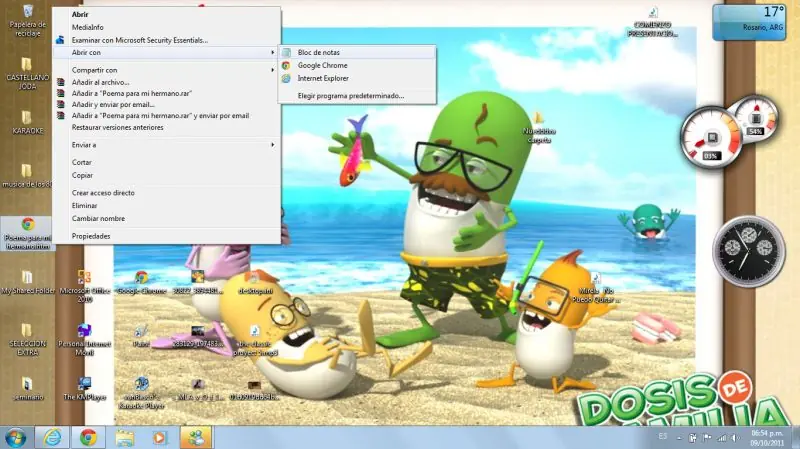The width and height of the screenshot is (800, 449).
Task: Open My Shared Folder desktop icon
Action: 28,282
